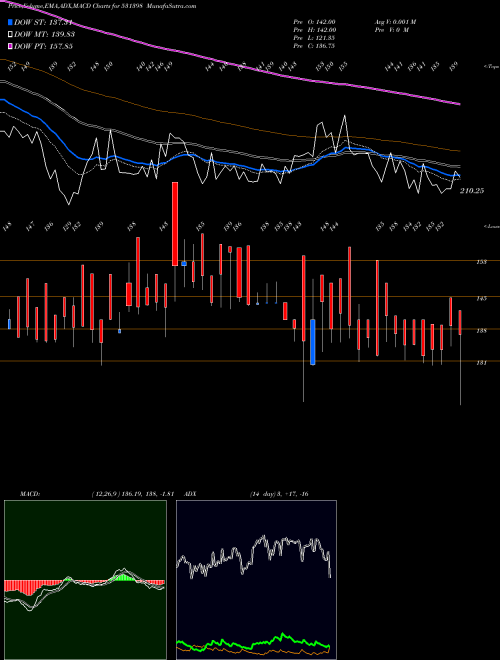The height and width of the screenshot is (660, 500).
Task: Click the 158 price axis label
Action: (x=481, y=262)
